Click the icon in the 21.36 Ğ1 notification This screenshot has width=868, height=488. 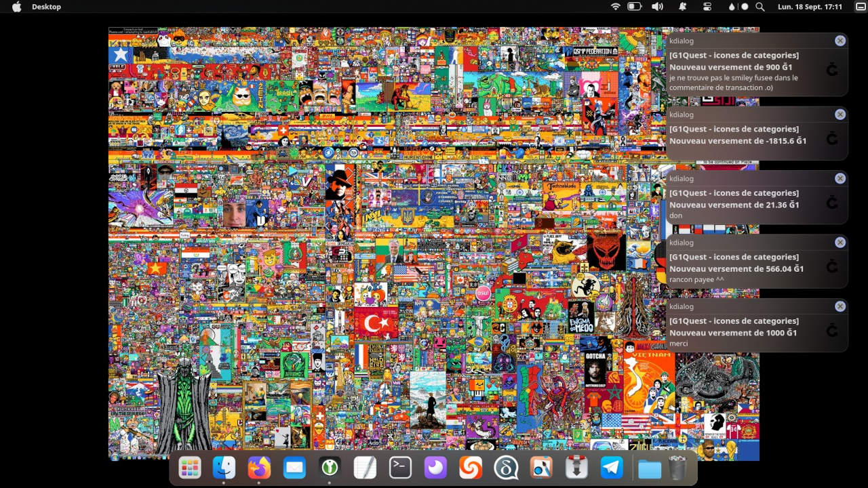(832, 202)
